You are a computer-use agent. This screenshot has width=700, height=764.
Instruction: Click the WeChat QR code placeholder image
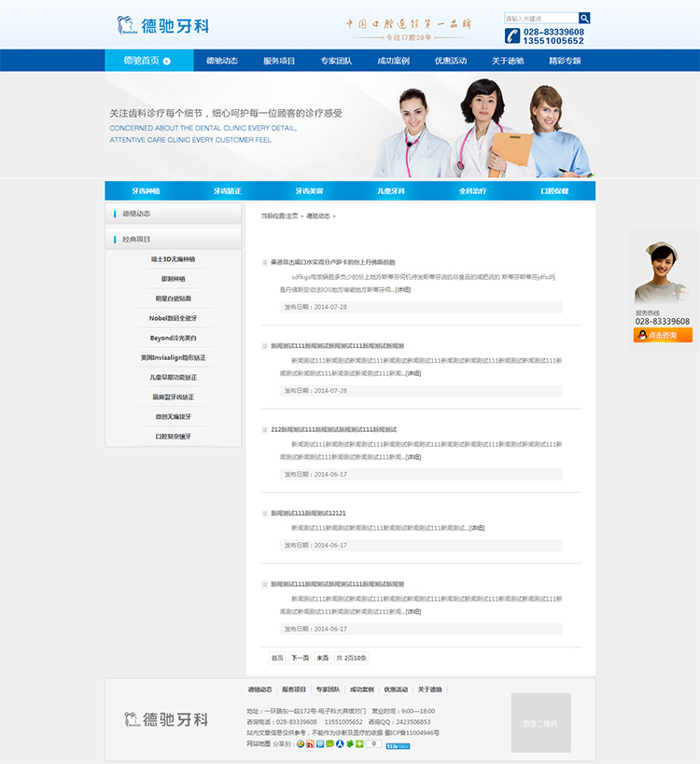[x=540, y=723]
